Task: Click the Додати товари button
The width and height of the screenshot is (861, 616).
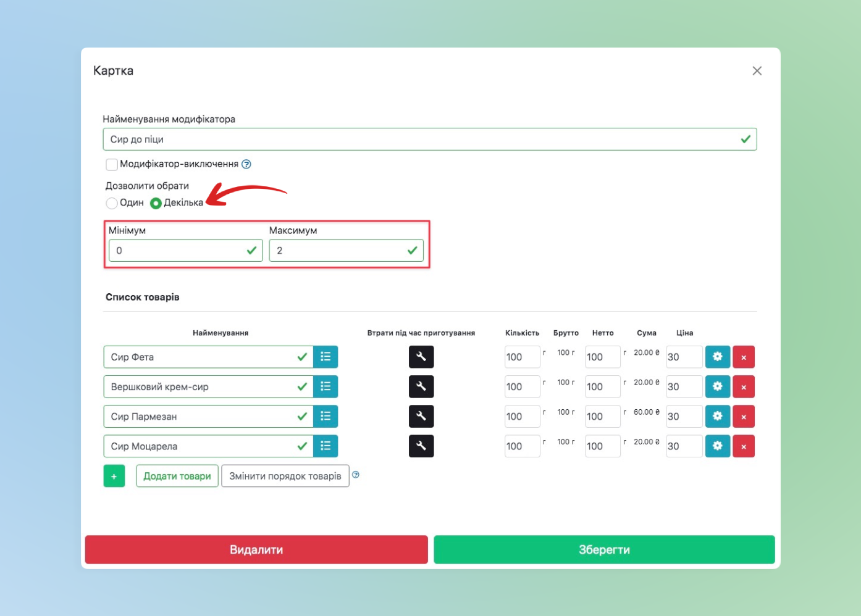Action: point(177,476)
